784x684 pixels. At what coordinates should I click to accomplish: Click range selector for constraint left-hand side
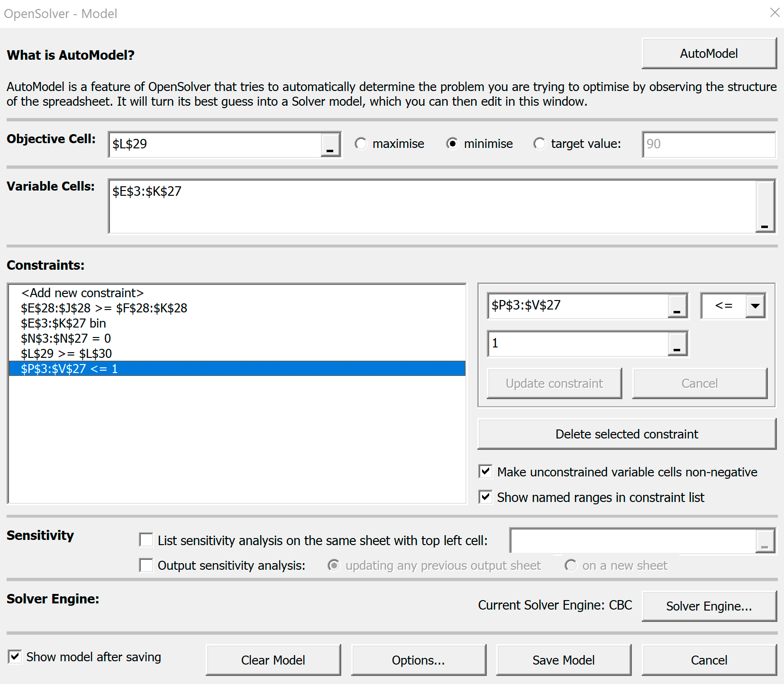pyautogui.click(x=677, y=306)
